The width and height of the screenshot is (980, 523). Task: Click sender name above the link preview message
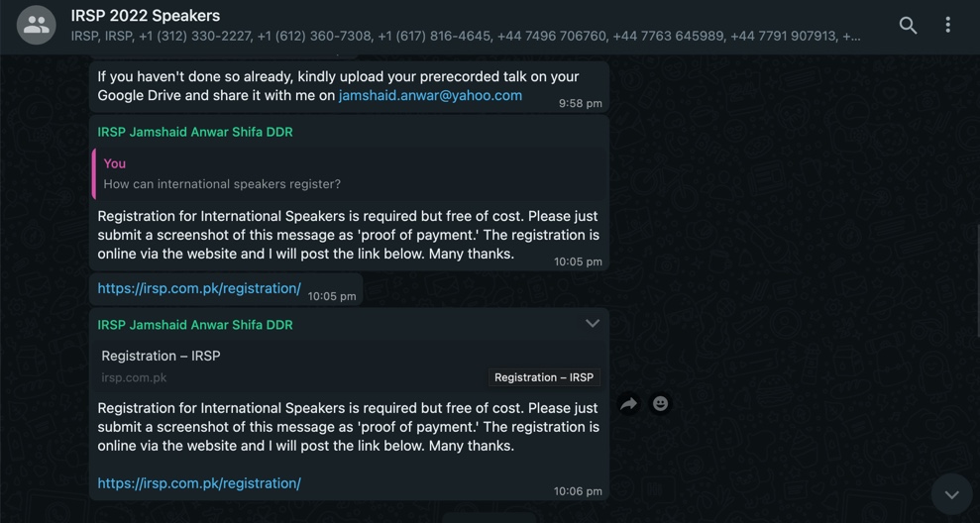195,325
